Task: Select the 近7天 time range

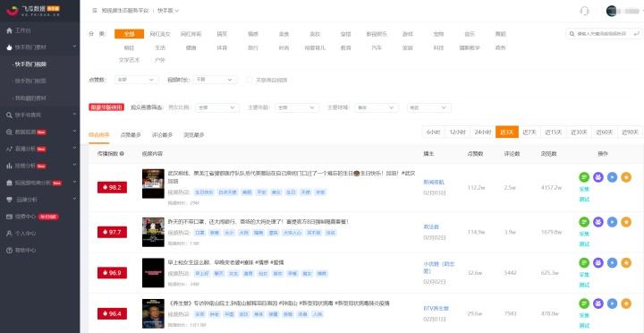Action: coord(530,132)
